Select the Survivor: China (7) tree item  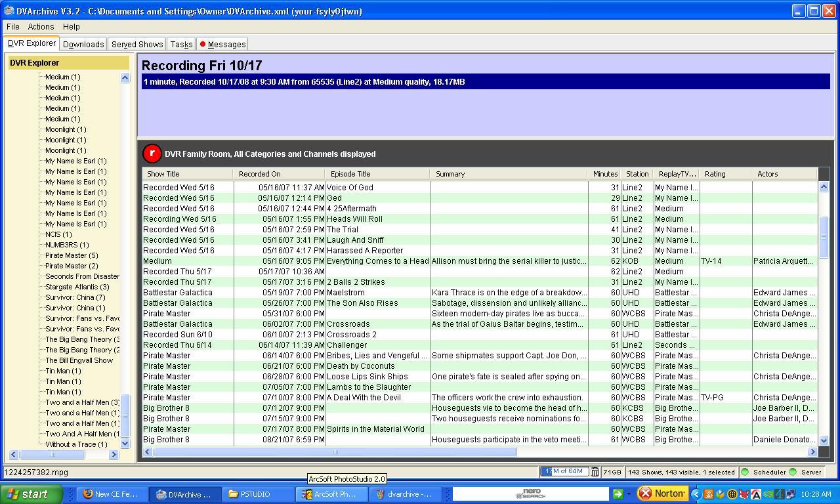75,297
